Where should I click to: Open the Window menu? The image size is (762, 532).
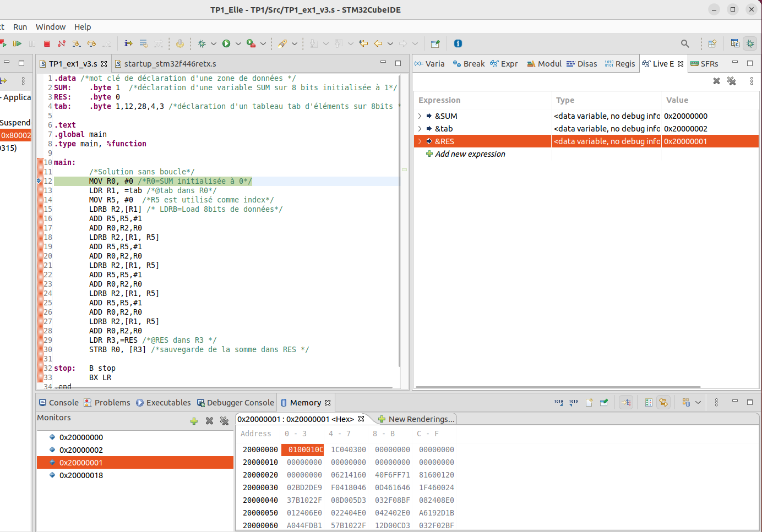coord(51,27)
